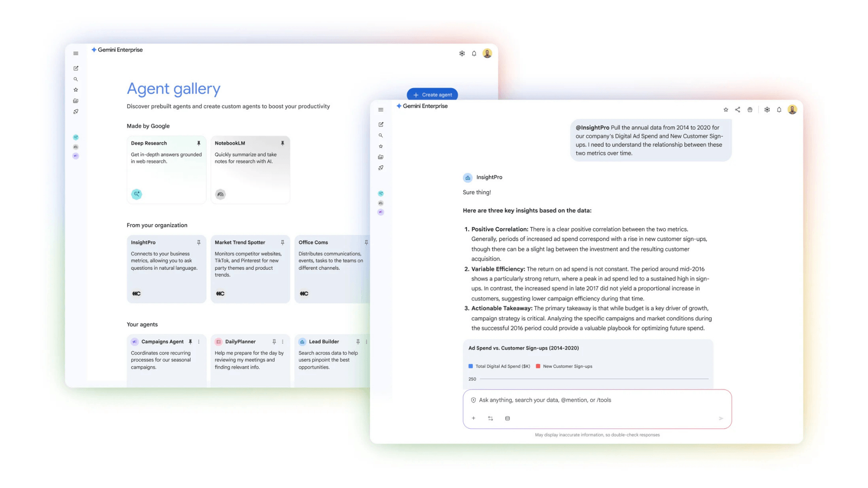
Task: Star this conversation in the chat header
Action: 726,110
